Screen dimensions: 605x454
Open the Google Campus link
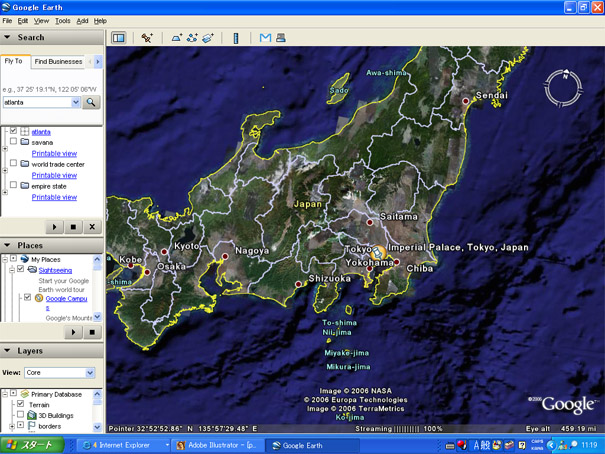(x=66, y=302)
